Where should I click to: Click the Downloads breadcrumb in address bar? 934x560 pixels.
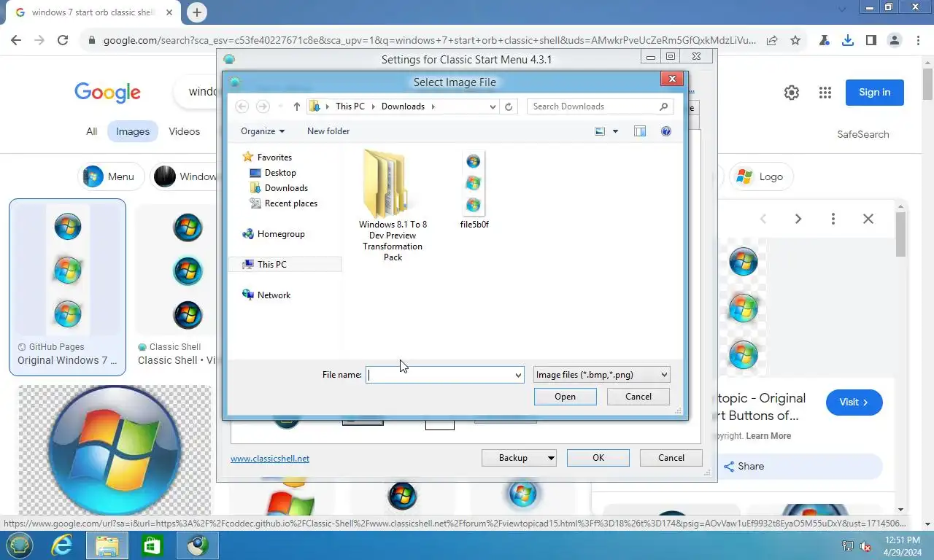pos(403,106)
